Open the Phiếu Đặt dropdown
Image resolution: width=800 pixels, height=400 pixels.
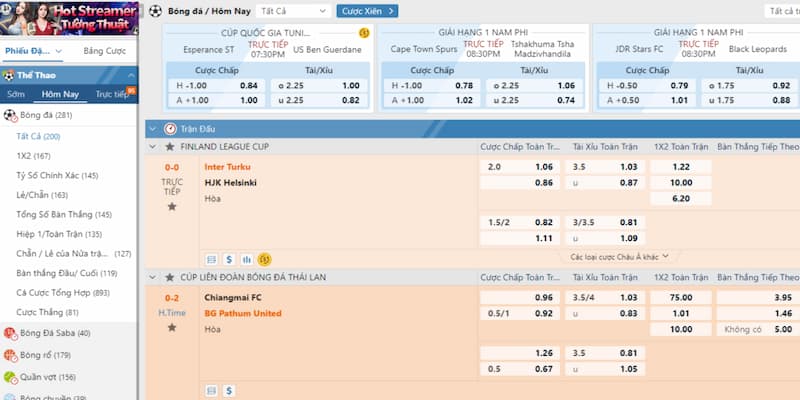point(34,52)
